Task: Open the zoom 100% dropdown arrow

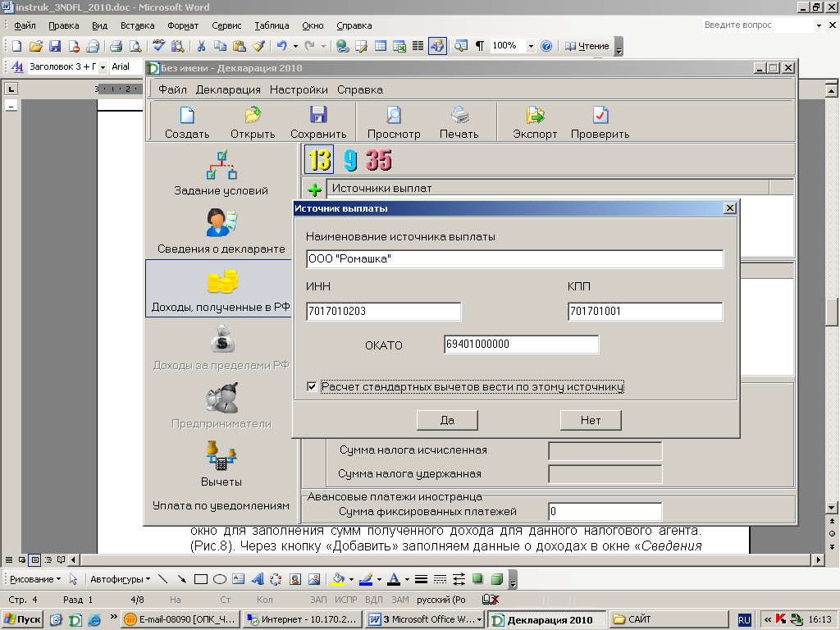Action: click(531, 46)
